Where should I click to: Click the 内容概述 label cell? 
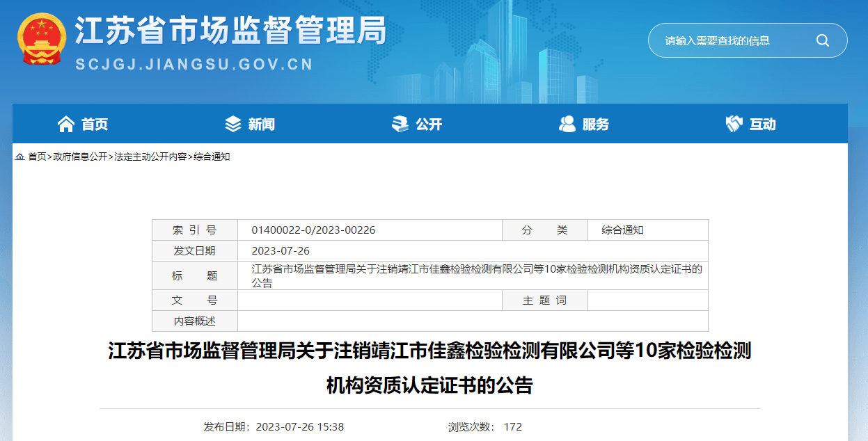[195, 321]
